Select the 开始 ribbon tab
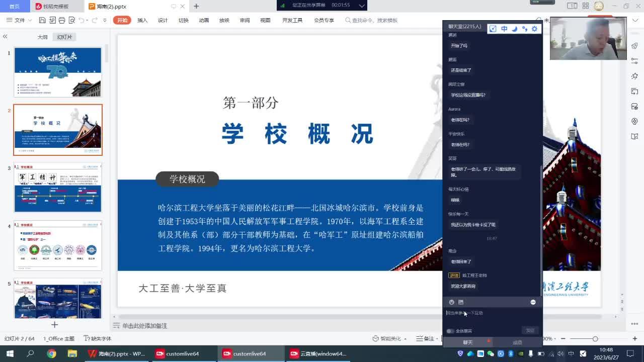The height and width of the screenshot is (362, 644). [x=122, y=20]
